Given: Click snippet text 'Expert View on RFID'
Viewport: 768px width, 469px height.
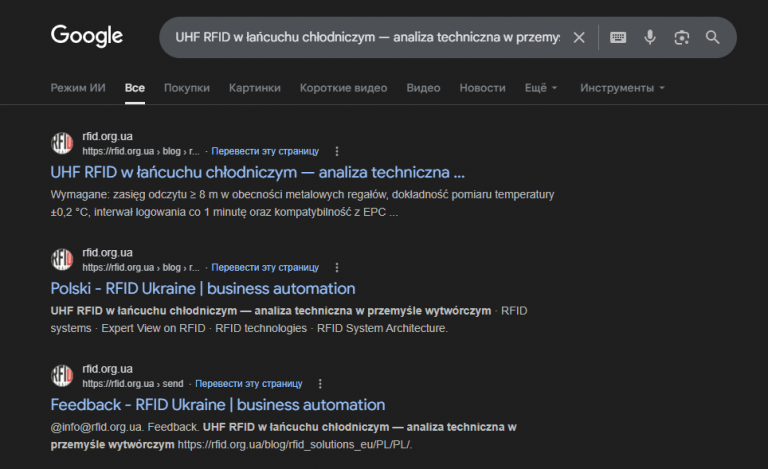Looking at the screenshot, I should (x=153, y=328).
